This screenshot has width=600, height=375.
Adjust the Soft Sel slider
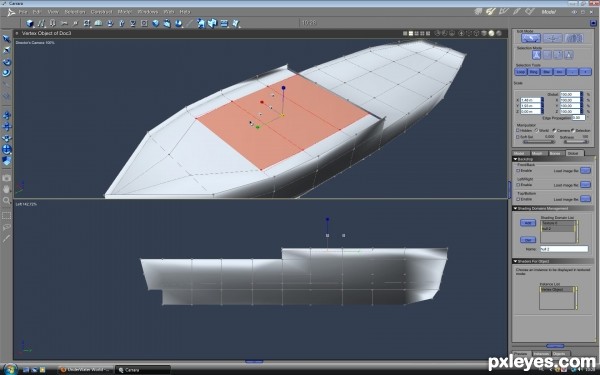pyautogui.click(x=539, y=142)
